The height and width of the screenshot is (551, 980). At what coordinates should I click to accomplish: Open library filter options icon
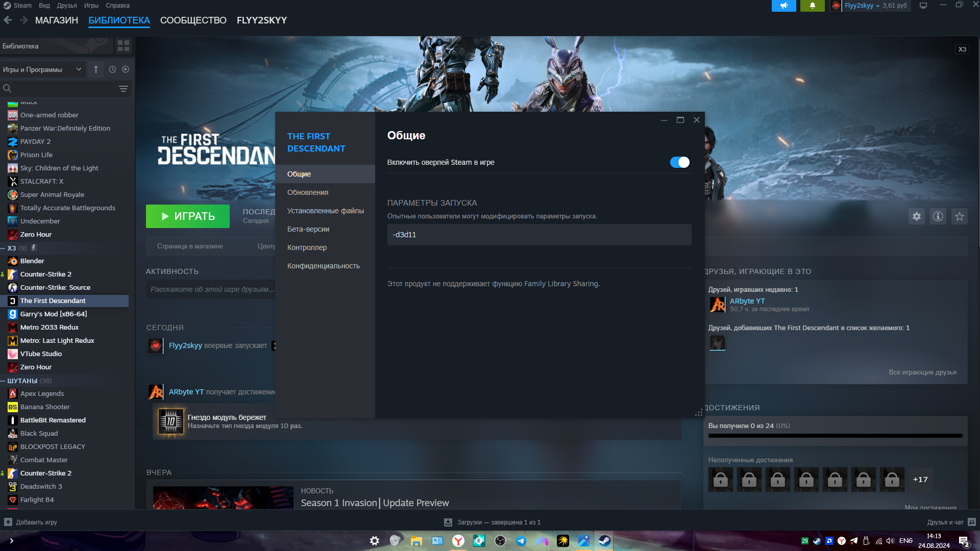[124, 89]
